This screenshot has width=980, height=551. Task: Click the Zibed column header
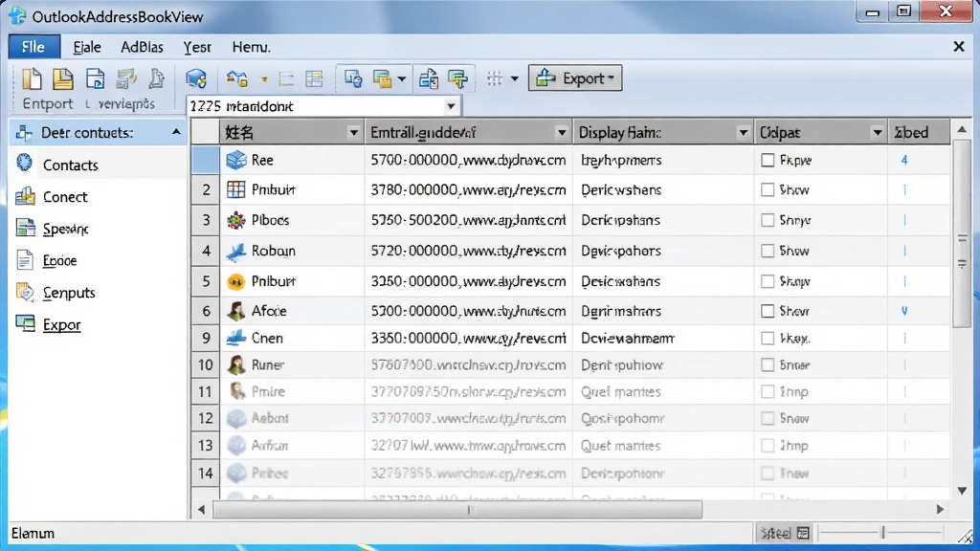click(x=919, y=132)
